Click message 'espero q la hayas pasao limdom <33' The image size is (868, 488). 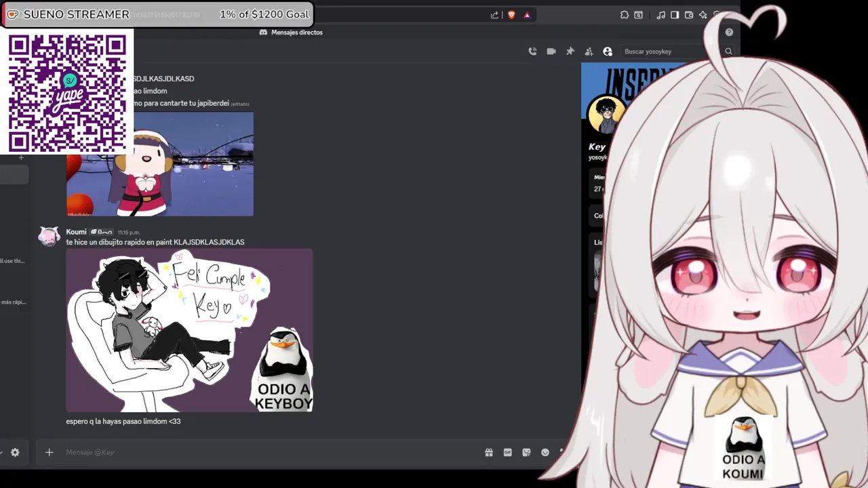[x=123, y=421]
